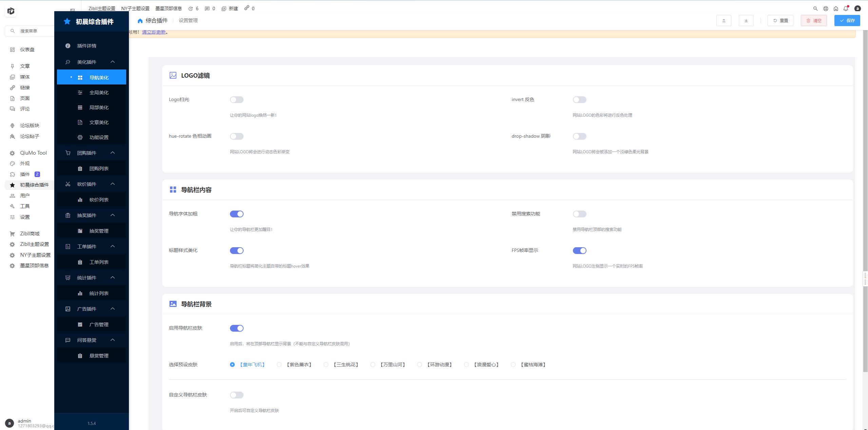Collapse the 团购插件 section chevron
This screenshot has height=430, width=868.
(x=113, y=153)
